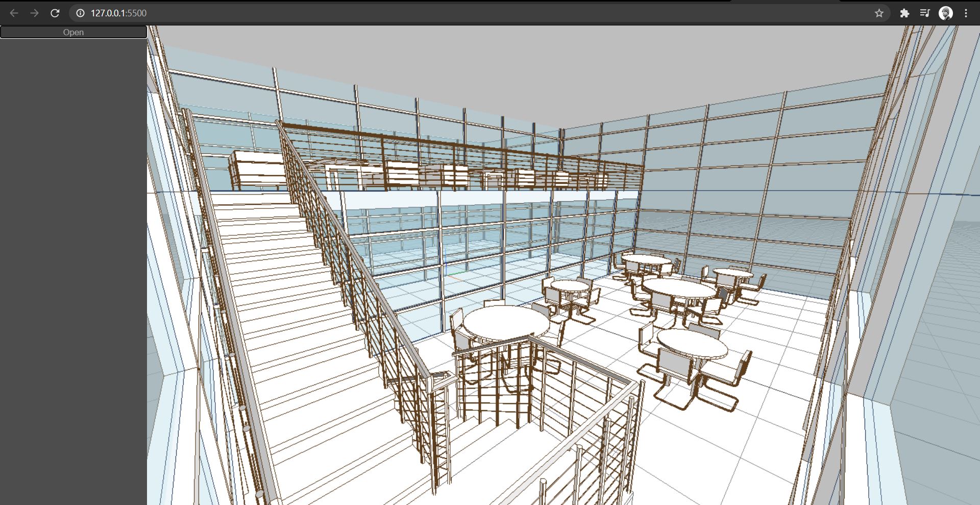The height and width of the screenshot is (505, 980).
Task: Reload the page with the refresh icon
Action: (x=55, y=13)
